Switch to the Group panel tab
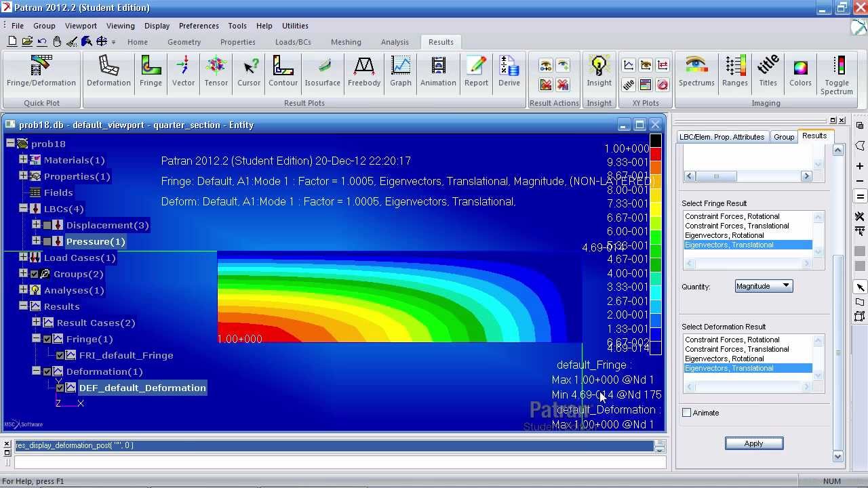This screenshot has height=488, width=868. click(784, 136)
